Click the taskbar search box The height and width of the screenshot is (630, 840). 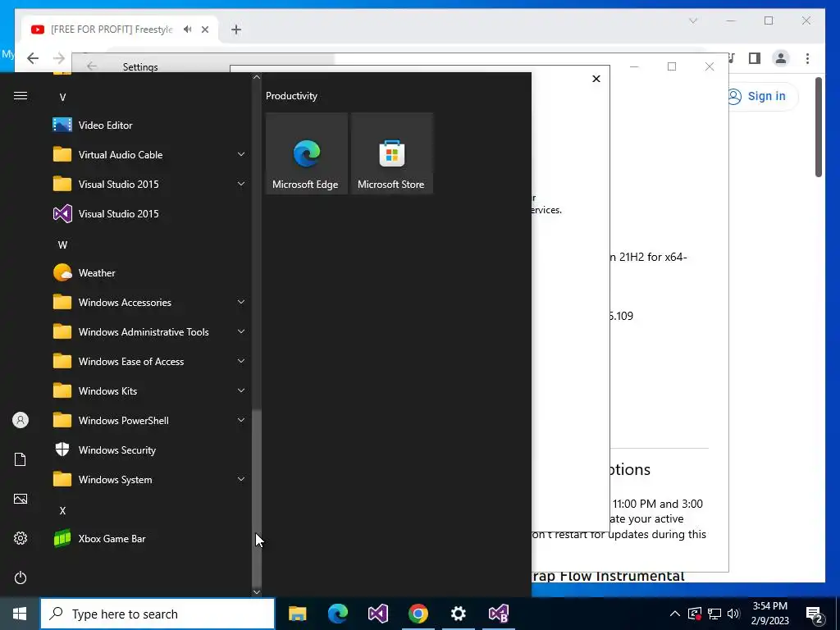[157, 614]
